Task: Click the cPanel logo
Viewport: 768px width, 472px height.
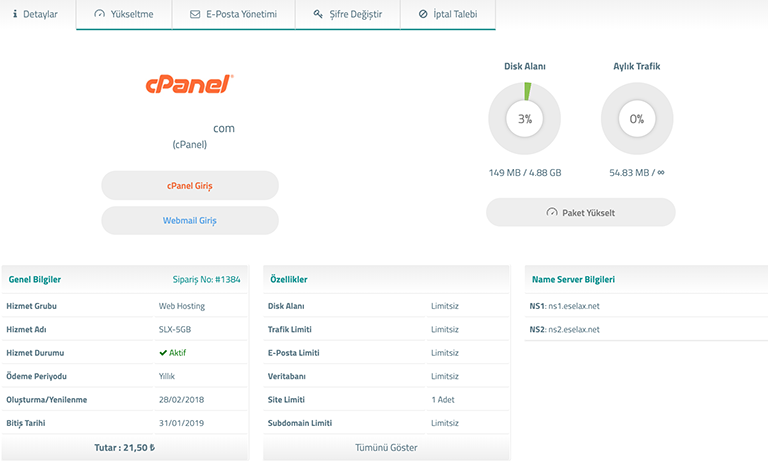Action: (x=190, y=84)
